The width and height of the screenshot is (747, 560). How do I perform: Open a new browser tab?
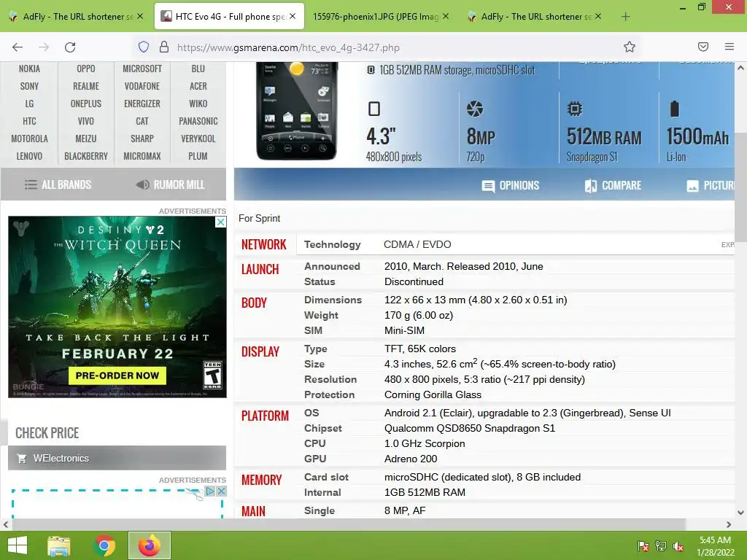(x=625, y=17)
